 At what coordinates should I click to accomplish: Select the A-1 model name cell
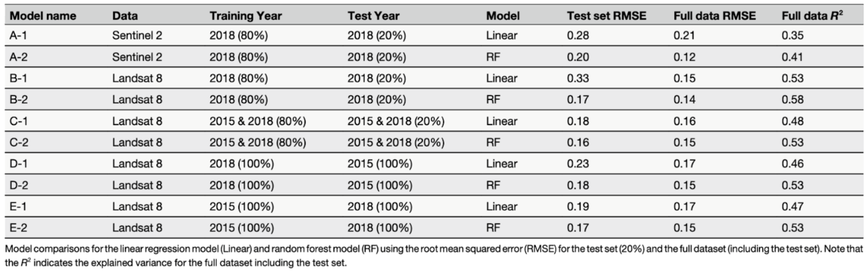click(x=18, y=36)
